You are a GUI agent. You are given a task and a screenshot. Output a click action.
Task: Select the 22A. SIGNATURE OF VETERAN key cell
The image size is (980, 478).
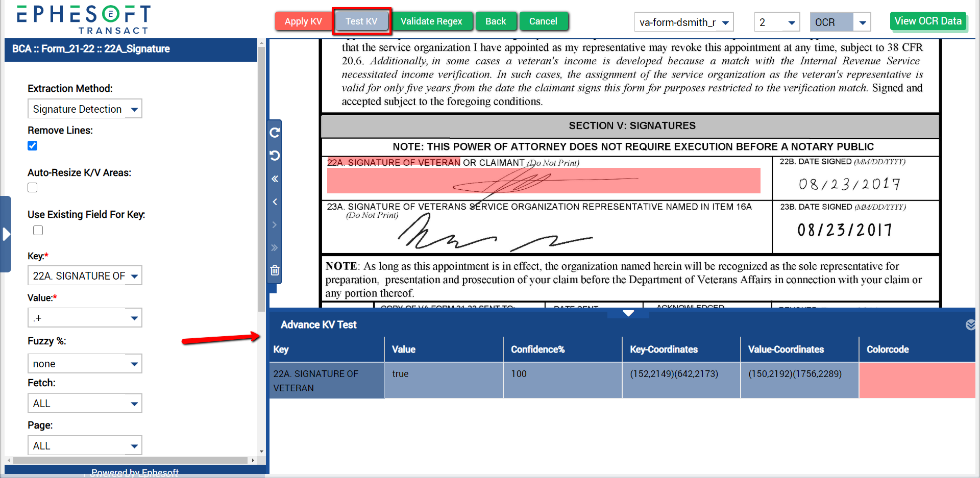coord(327,381)
